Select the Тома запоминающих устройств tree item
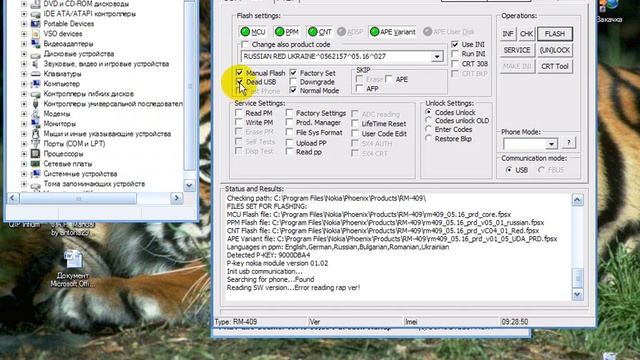The width and height of the screenshot is (640, 360). click(94, 184)
